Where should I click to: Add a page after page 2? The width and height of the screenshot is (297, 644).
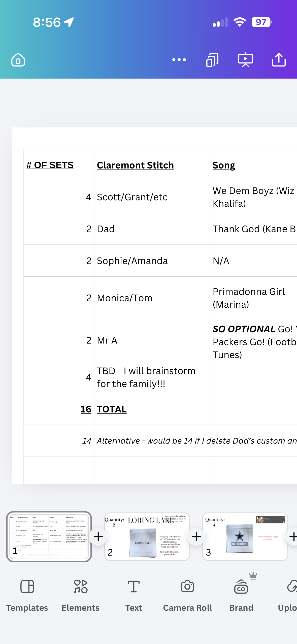(x=196, y=537)
